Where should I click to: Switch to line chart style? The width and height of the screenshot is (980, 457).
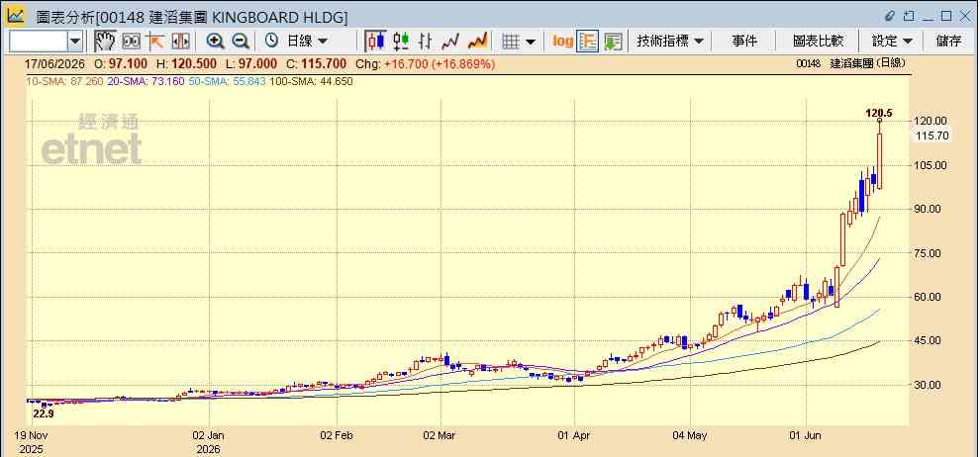point(450,42)
